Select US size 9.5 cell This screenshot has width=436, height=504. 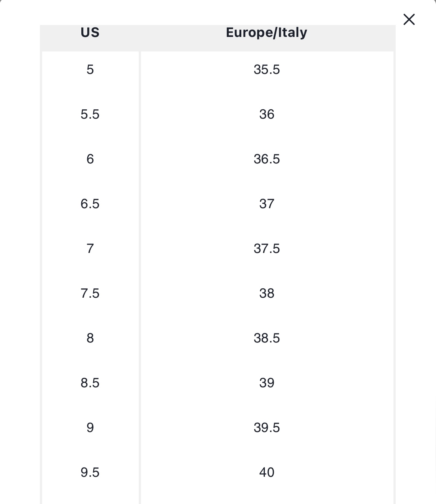[x=90, y=472]
